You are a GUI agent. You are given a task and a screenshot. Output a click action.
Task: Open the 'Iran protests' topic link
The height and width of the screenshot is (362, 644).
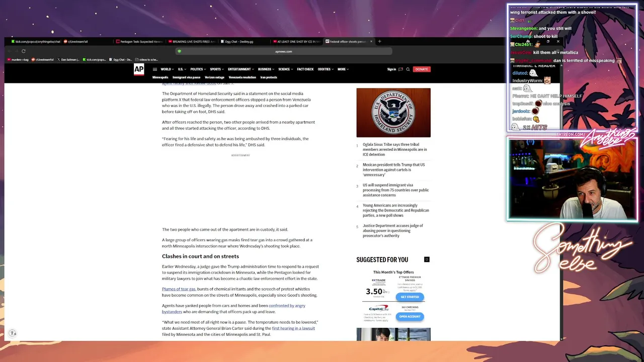click(269, 77)
